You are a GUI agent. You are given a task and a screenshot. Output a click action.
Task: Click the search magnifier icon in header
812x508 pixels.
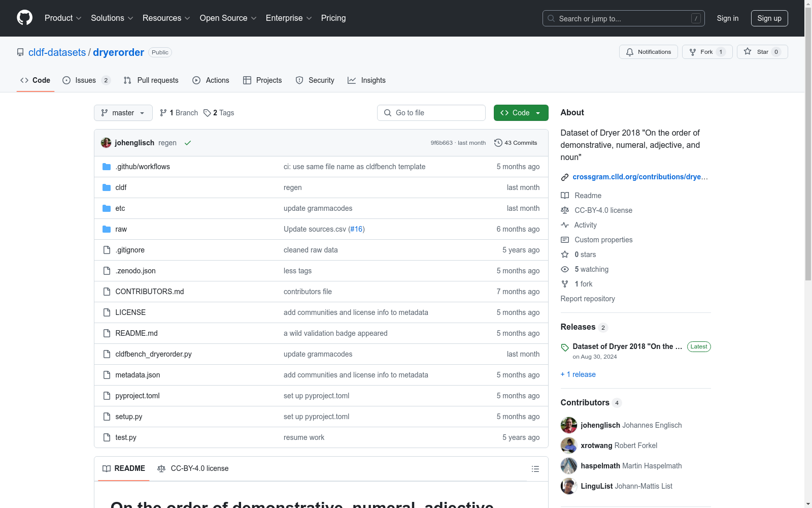coord(551,18)
